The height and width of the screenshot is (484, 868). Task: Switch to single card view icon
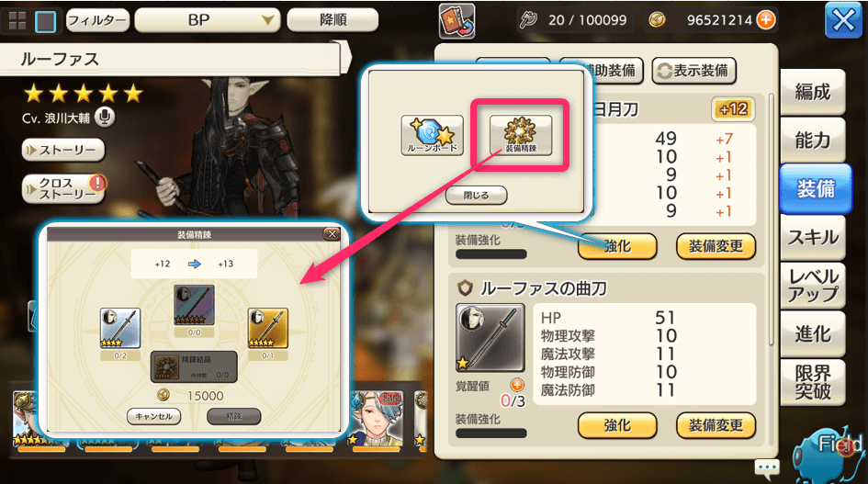click(45, 22)
